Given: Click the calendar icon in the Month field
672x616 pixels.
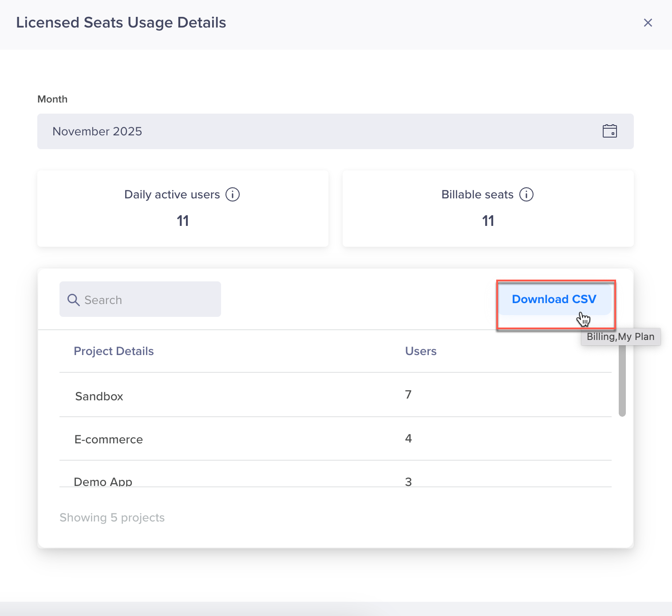Looking at the screenshot, I should (609, 131).
